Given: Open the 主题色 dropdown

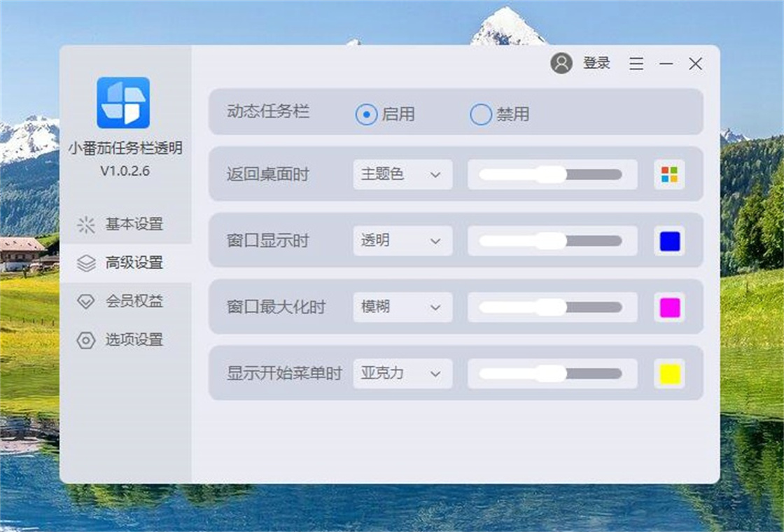Looking at the screenshot, I should (x=402, y=174).
